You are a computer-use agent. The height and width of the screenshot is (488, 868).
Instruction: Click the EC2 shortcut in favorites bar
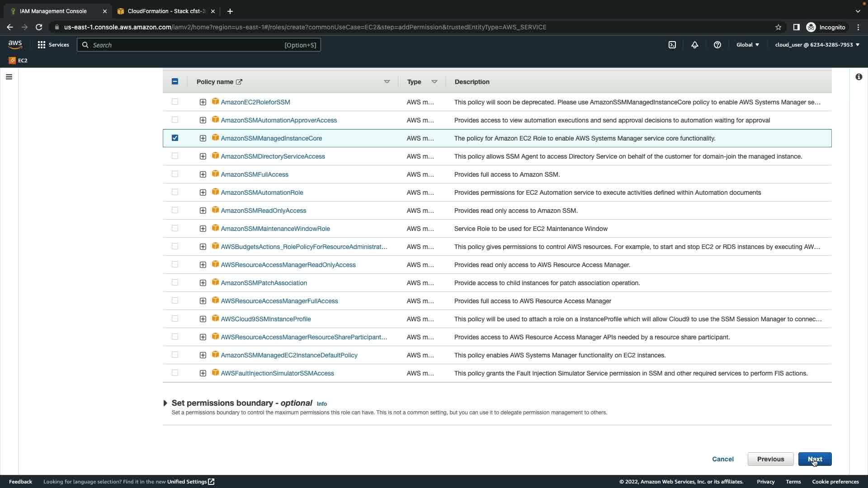click(x=18, y=60)
